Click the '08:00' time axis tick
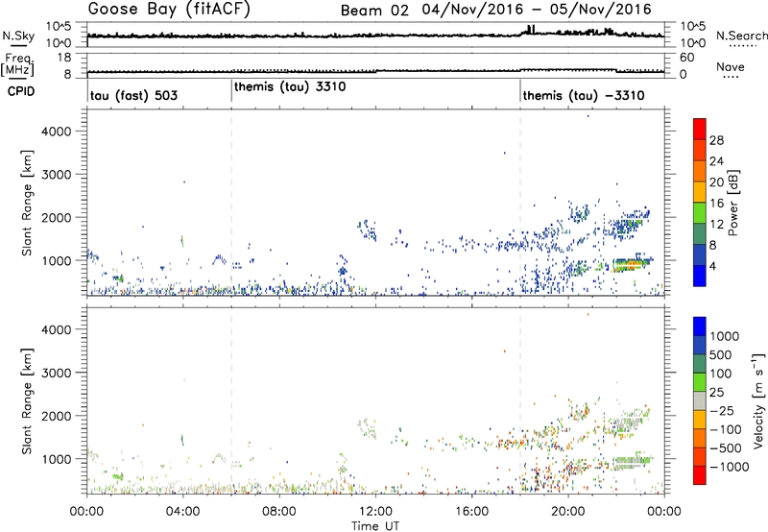The width and height of the screenshot is (768, 532). point(279,512)
